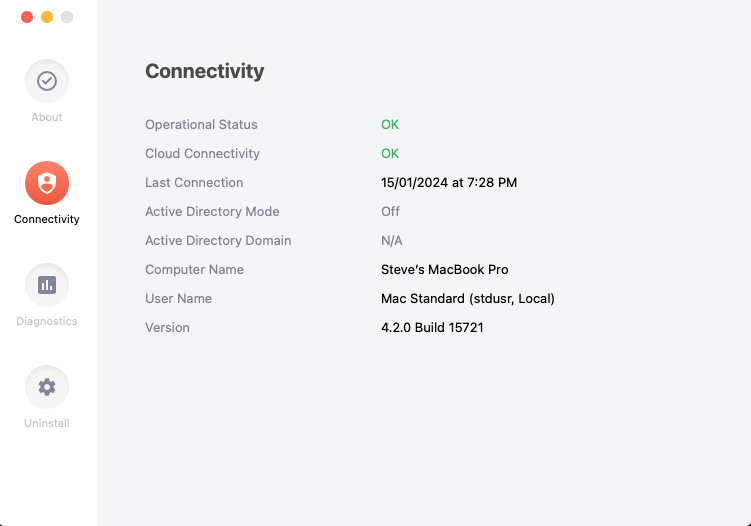Click the Connectivity page heading
Image resolution: width=751 pixels, height=526 pixels.
205,71
